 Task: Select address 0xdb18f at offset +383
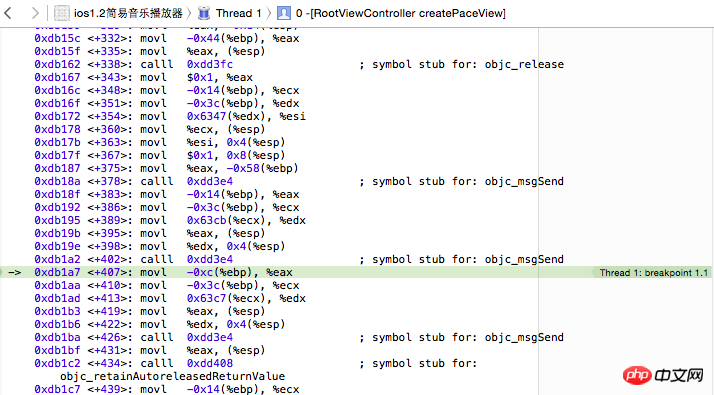point(57,195)
